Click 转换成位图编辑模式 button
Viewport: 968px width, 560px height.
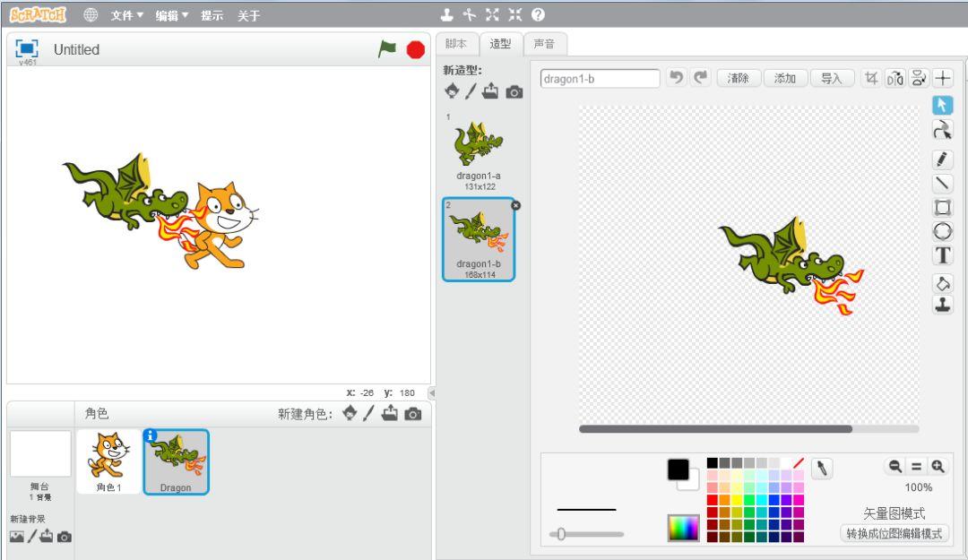click(x=894, y=533)
